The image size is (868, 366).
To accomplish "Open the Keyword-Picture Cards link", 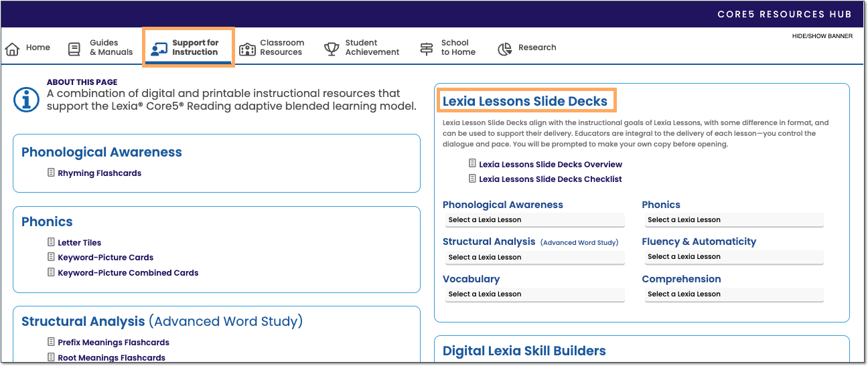I will tap(106, 258).
